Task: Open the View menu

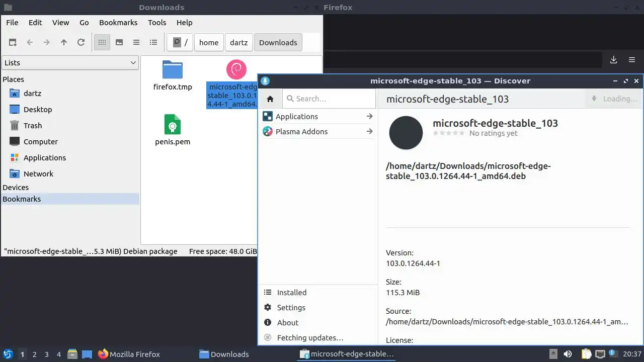Action: (x=61, y=23)
